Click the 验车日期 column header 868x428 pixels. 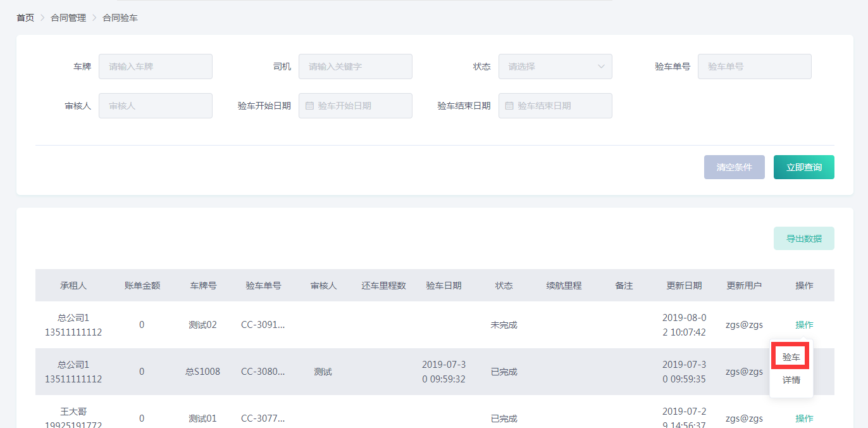pos(443,286)
